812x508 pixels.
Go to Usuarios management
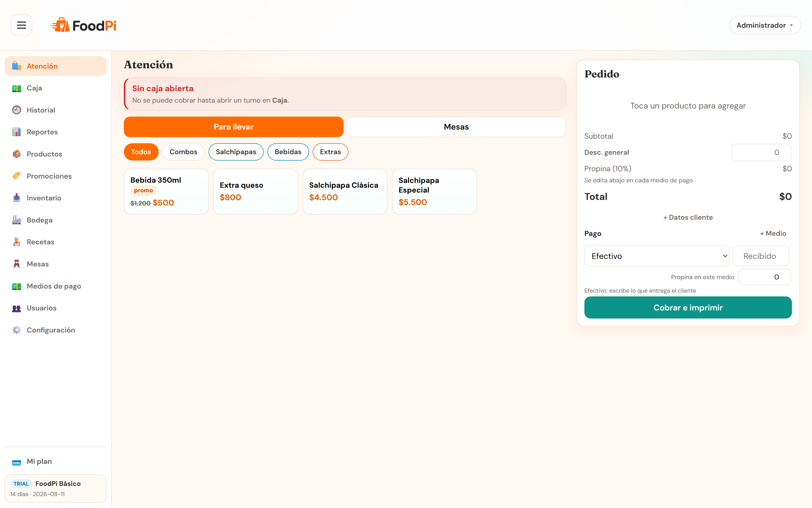click(42, 308)
